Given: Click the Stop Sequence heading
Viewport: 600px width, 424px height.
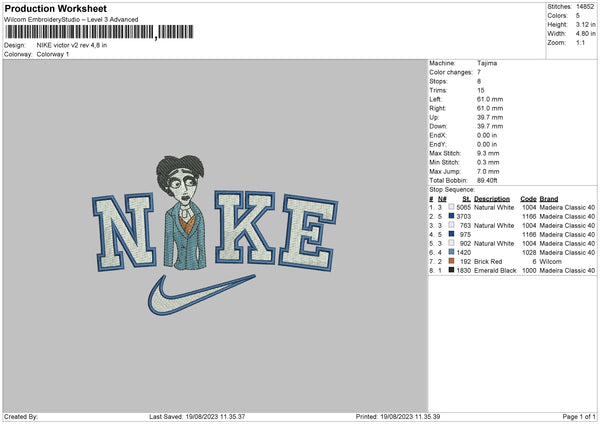Looking at the screenshot, I should click(x=452, y=190).
